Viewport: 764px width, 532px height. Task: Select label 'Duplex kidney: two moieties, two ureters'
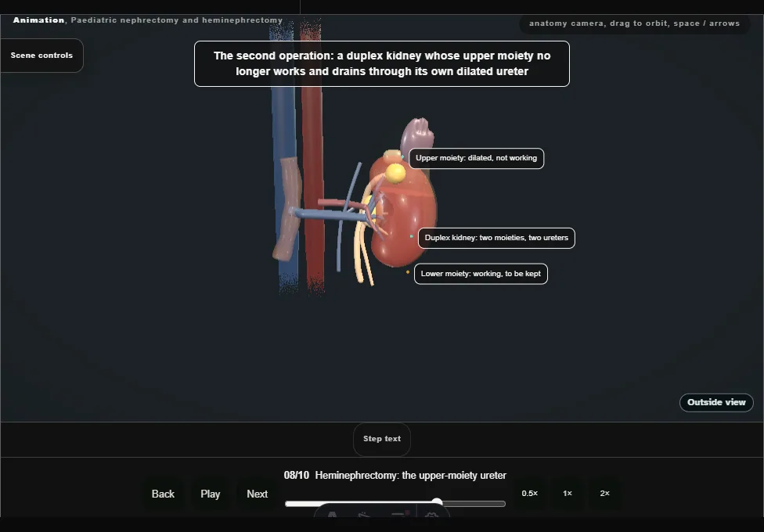tap(496, 239)
